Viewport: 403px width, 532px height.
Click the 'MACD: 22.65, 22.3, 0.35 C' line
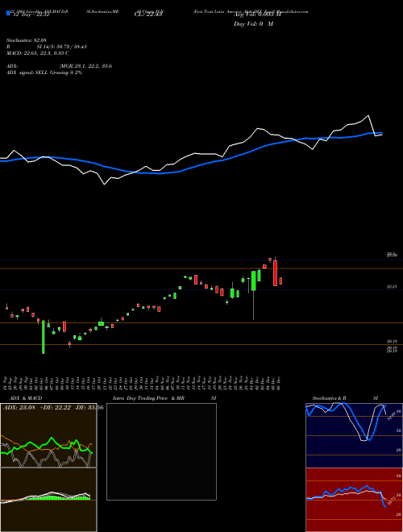click(x=37, y=53)
